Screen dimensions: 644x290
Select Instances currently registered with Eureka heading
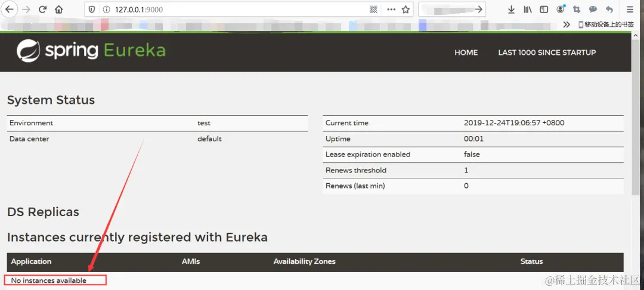click(137, 237)
